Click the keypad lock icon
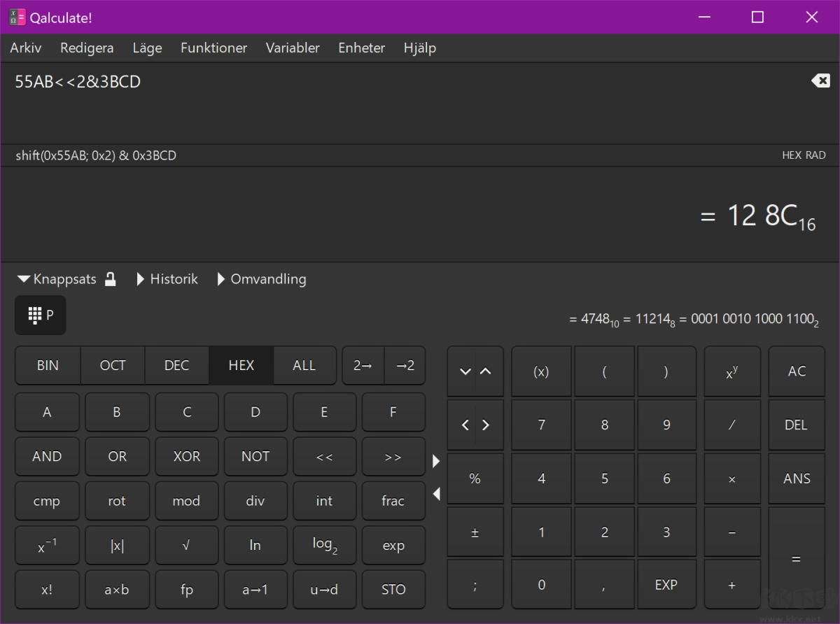The height and width of the screenshot is (624, 840). click(x=110, y=279)
